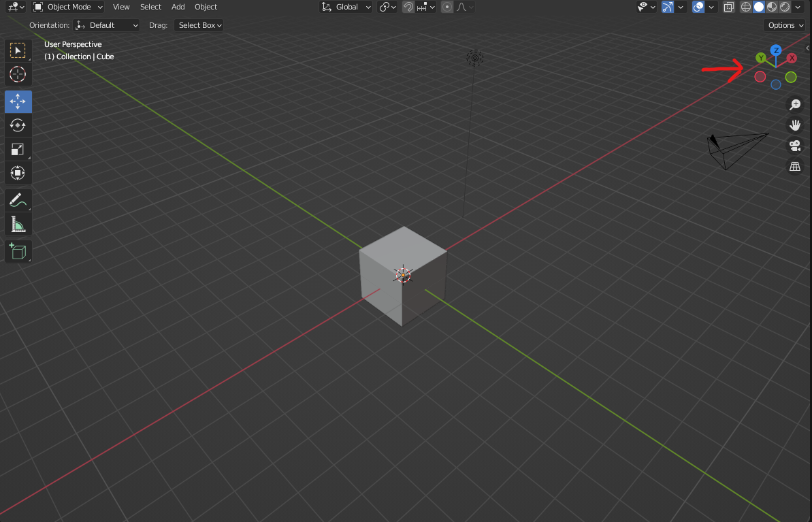
Task: Expand the shading options dropdown arrow
Action: coord(798,7)
